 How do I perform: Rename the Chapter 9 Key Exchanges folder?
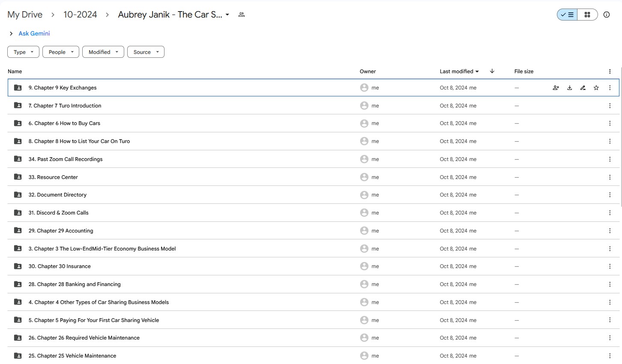click(583, 88)
